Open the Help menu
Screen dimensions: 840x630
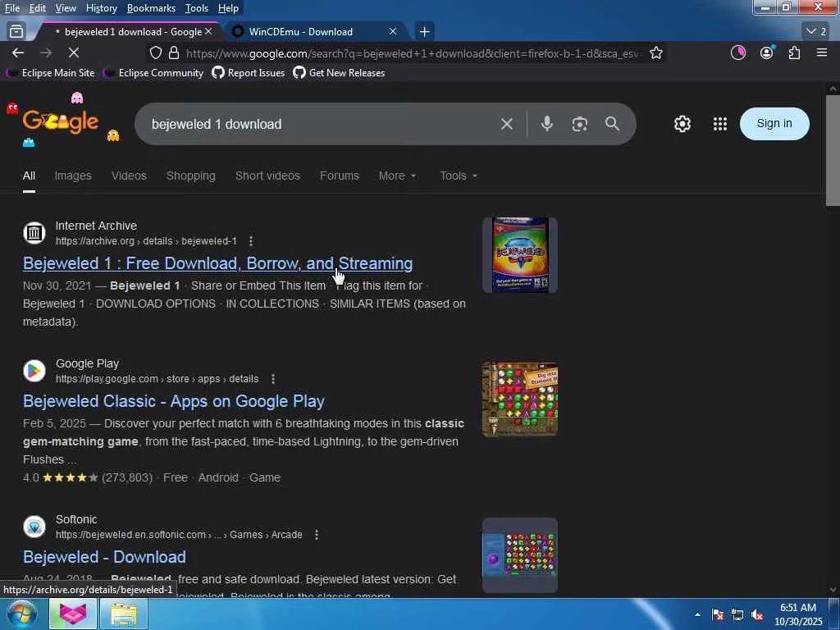(228, 8)
